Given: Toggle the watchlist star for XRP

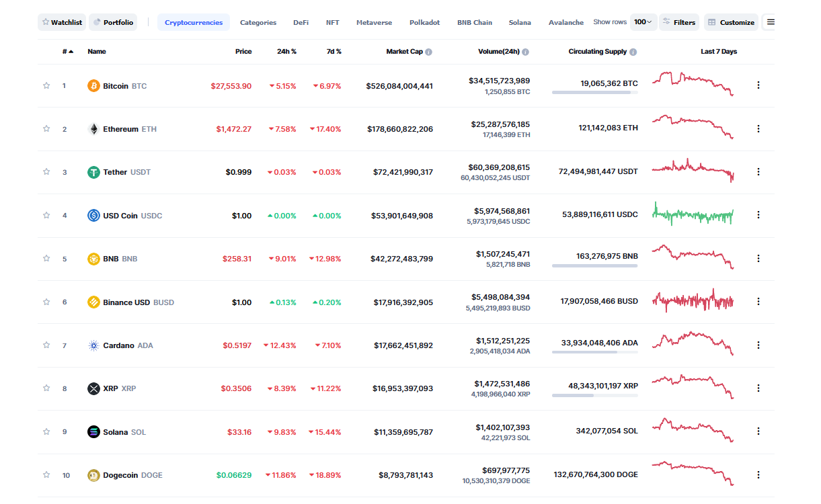Looking at the screenshot, I should tap(46, 388).
